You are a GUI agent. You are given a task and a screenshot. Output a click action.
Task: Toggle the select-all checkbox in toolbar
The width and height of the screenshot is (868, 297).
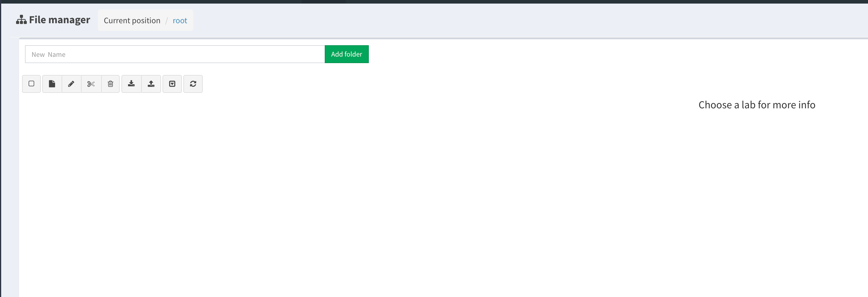(31, 84)
